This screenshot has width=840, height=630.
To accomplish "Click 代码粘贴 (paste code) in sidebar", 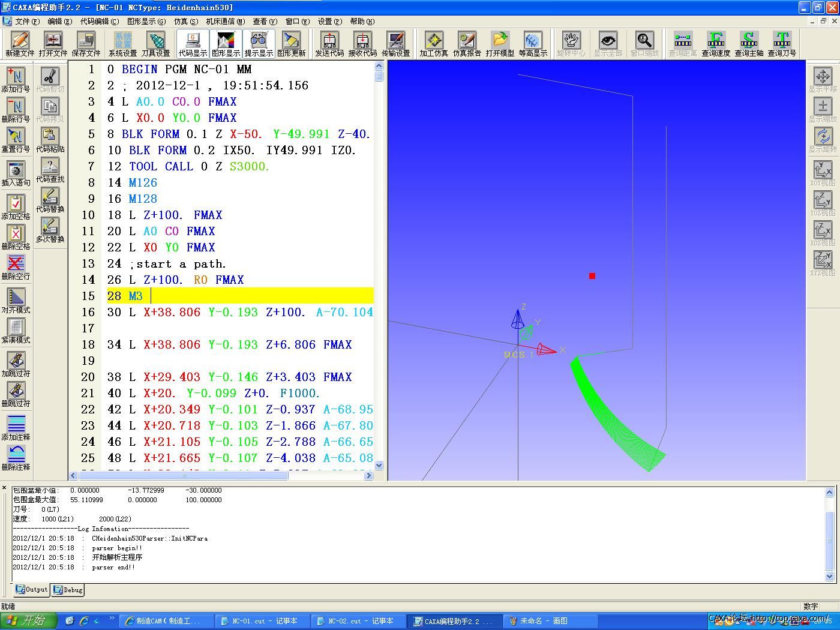I will coord(50,140).
